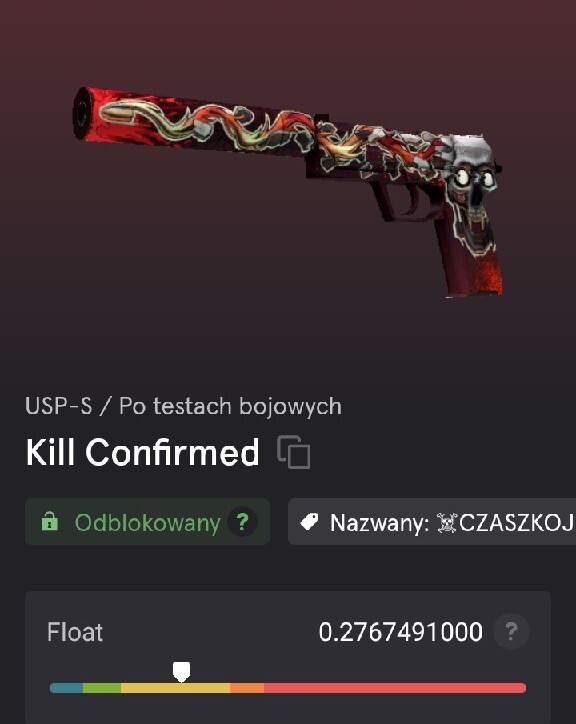Open the Odblokowany help question mark
This screenshot has width=576, height=724.
[x=243, y=522]
